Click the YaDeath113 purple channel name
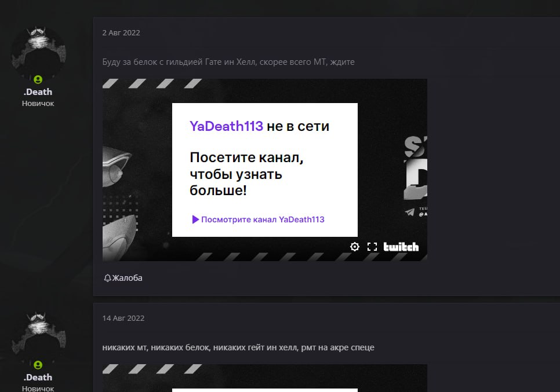 [226, 126]
